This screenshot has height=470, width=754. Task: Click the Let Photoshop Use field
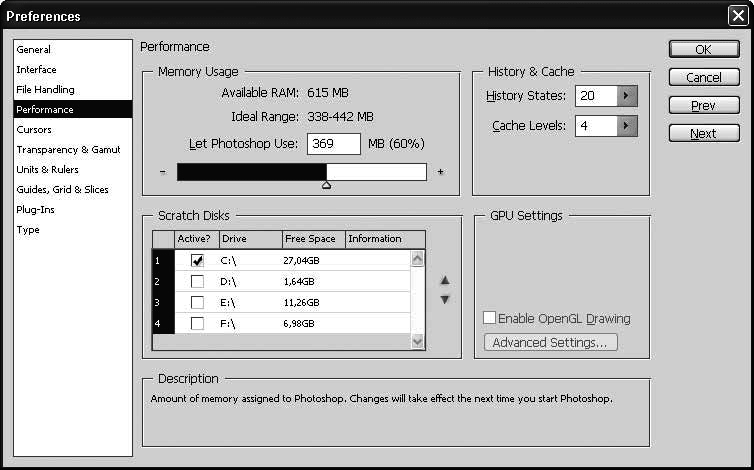pyautogui.click(x=334, y=144)
